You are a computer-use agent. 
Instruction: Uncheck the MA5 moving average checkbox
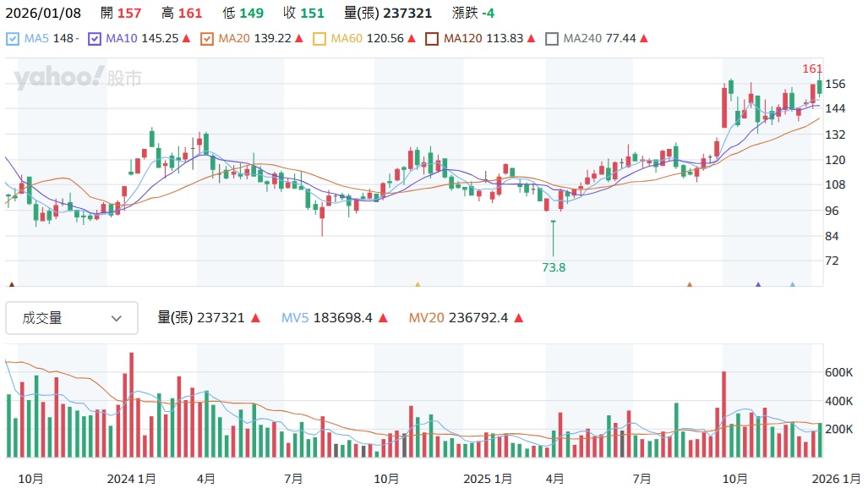12,39
